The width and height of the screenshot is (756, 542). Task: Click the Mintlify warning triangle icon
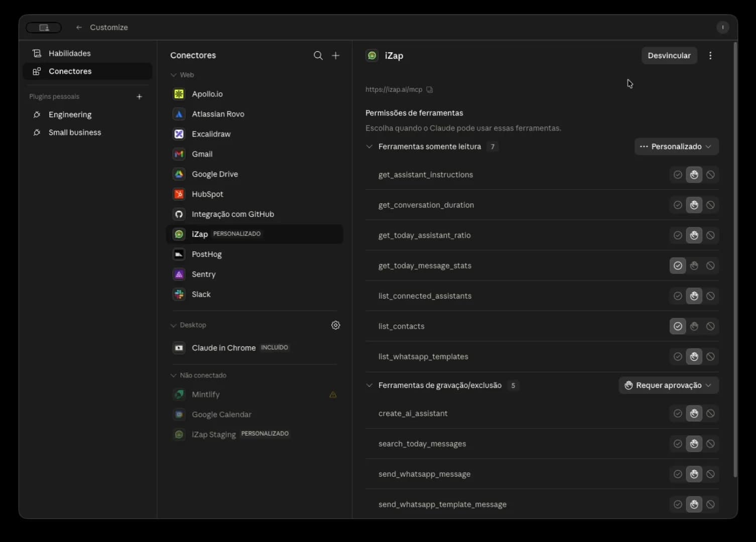coord(333,394)
